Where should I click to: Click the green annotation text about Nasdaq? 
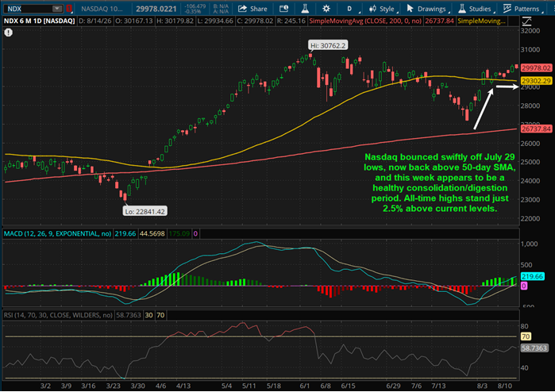tap(440, 183)
